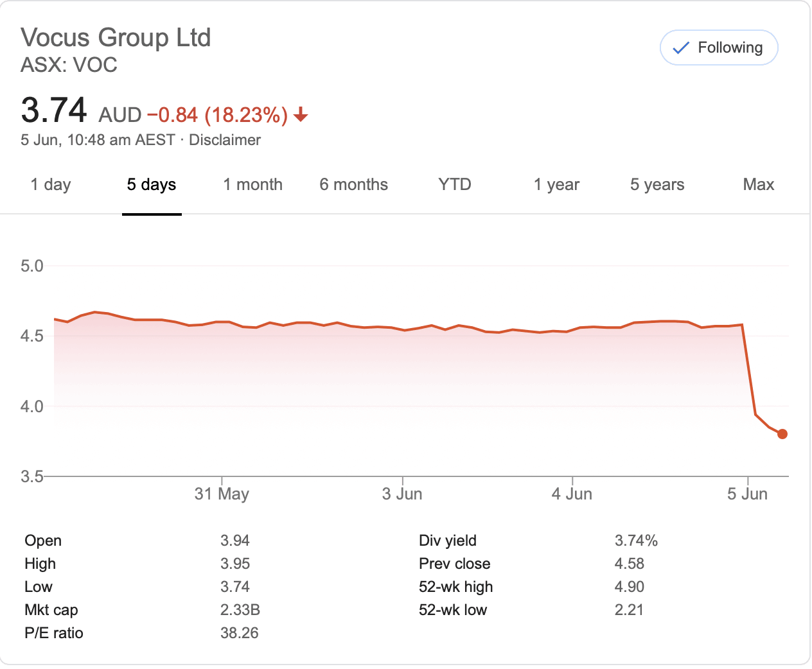The height and width of the screenshot is (669, 812).
Task: Click the blue checkmark icon in Following
Action: (x=680, y=48)
